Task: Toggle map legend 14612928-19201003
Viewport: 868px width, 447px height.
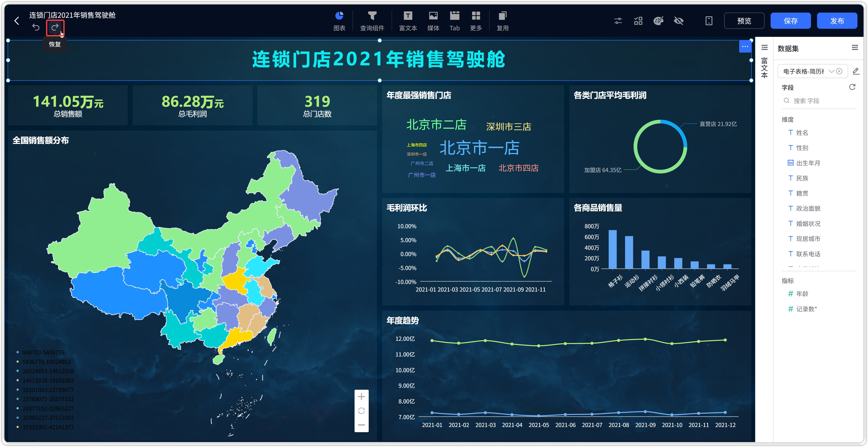Action: pyautogui.click(x=45, y=381)
